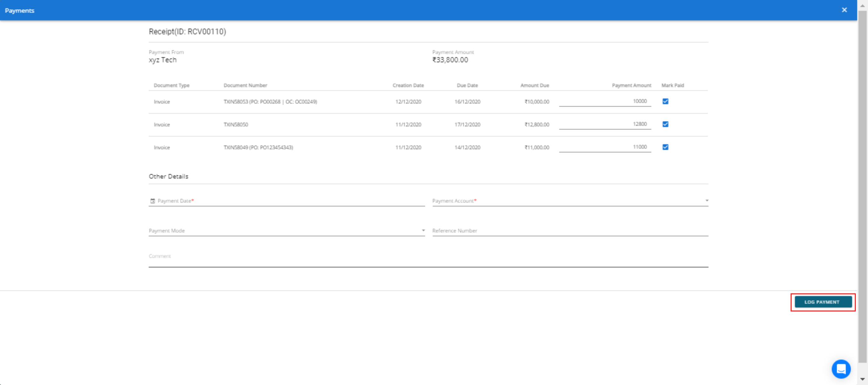Edit payment amount 10000 for TXIN58053
The width and height of the screenshot is (868, 385).
tap(605, 101)
